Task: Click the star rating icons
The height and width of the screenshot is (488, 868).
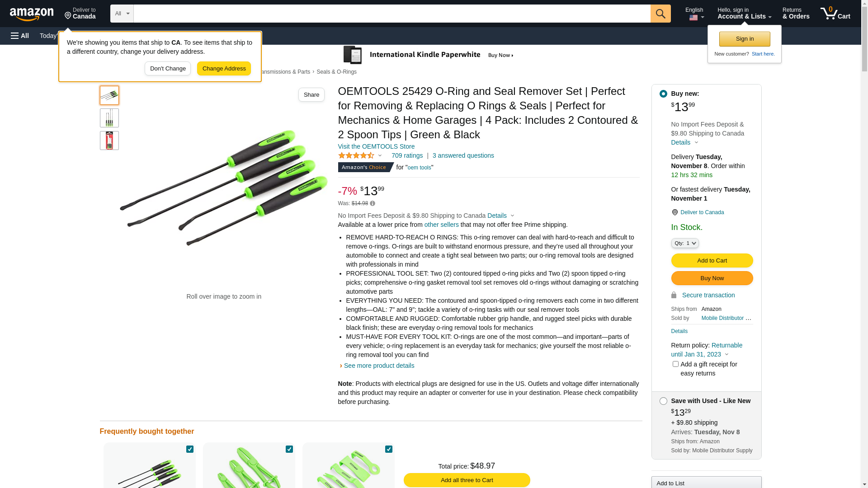Action: (356, 155)
